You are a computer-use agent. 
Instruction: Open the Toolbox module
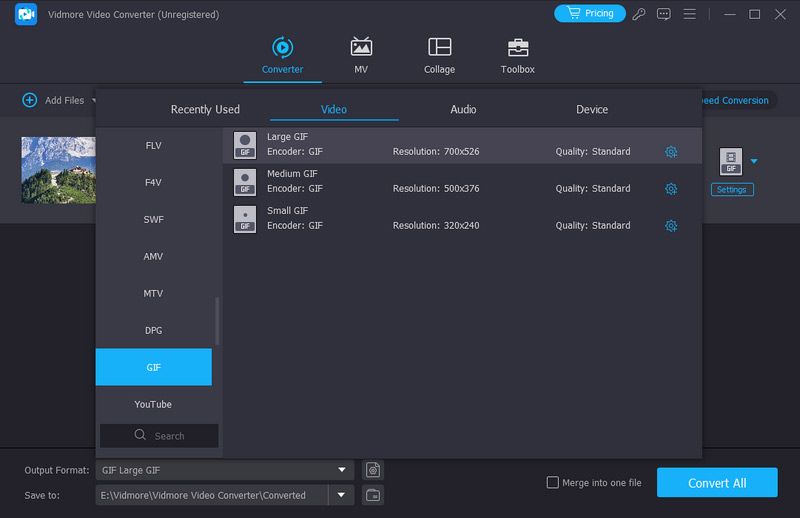517,48
